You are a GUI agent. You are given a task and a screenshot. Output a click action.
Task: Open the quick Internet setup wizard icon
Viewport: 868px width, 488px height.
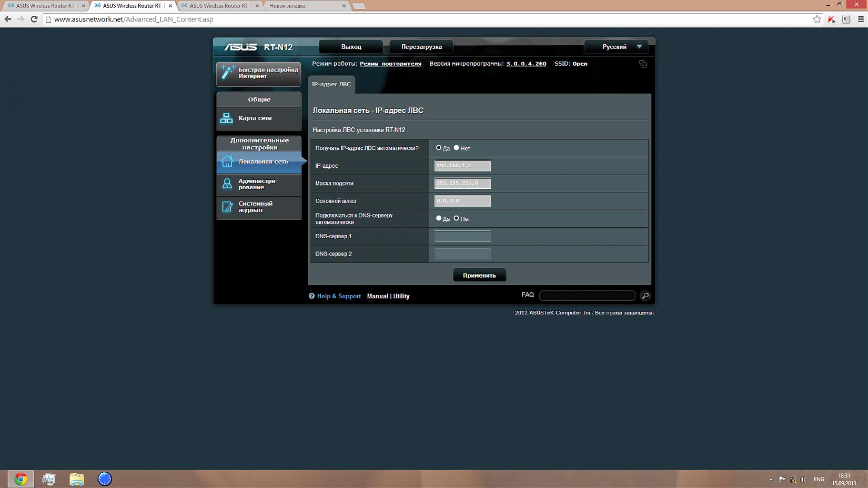pyautogui.click(x=228, y=73)
